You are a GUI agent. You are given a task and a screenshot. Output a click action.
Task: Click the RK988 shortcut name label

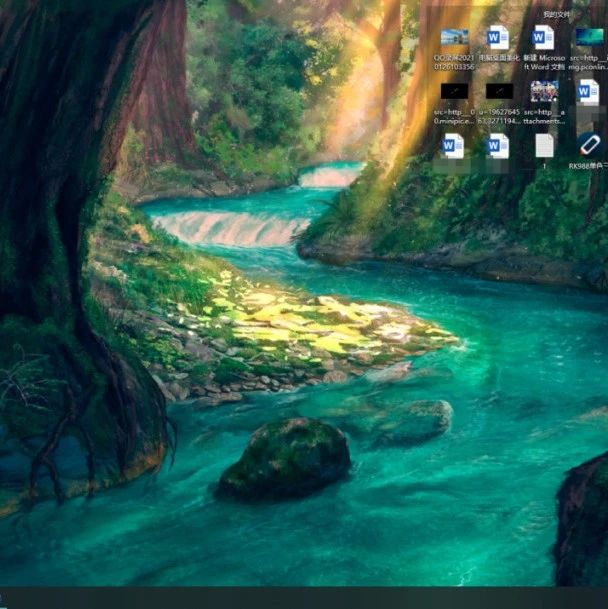click(x=589, y=167)
